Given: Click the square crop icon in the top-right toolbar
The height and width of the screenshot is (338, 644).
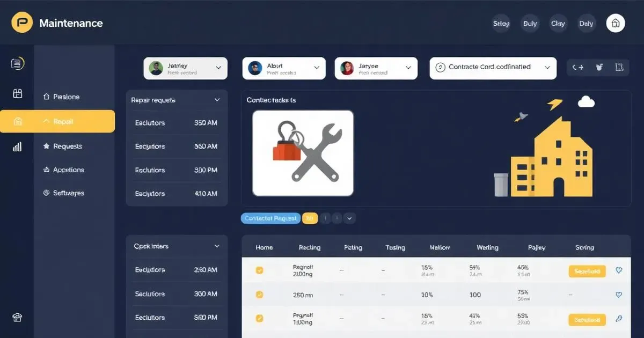Looking at the screenshot, I should pyautogui.click(x=619, y=68).
